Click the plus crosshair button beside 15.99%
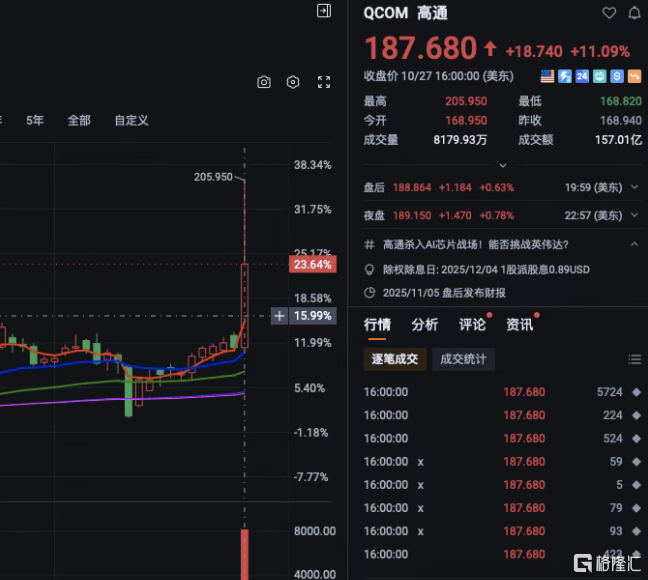This screenshot has height=580, width=648. coord(279,316)
